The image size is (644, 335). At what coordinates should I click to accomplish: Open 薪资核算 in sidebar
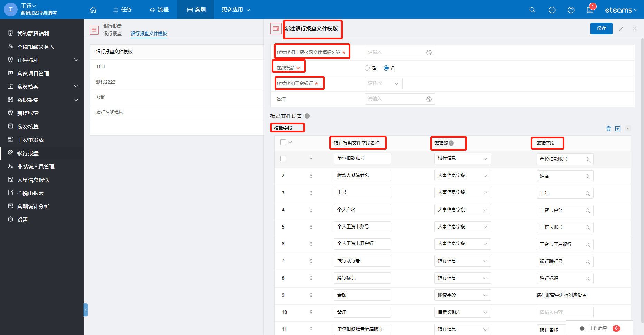[28, 127]
